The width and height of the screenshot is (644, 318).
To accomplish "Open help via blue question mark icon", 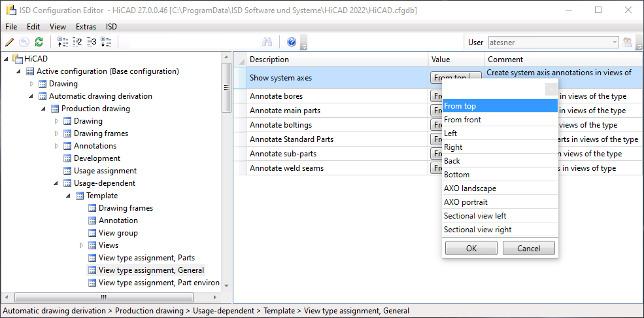I will point(292,42).
